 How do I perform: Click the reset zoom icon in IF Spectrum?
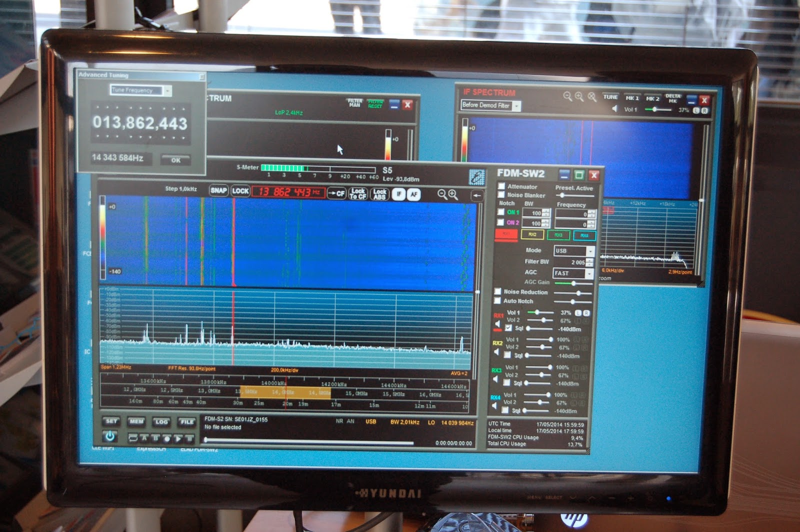pyautogui.click(x=592, y=97)
